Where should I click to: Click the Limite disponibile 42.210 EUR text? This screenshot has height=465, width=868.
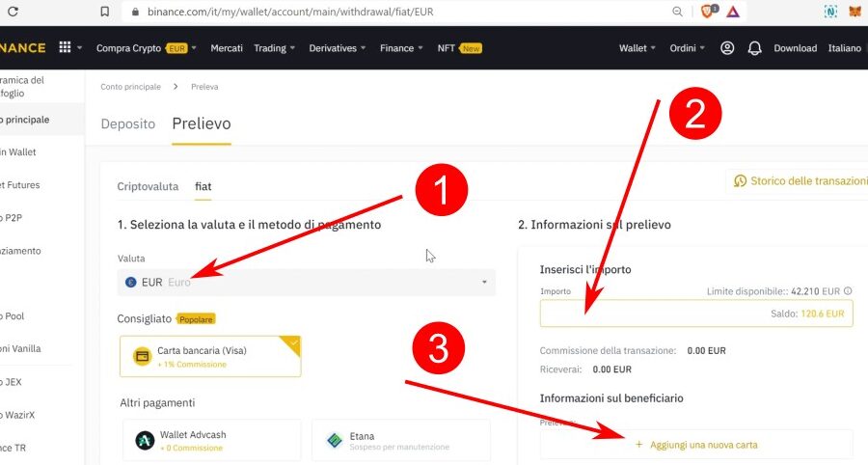click(773, 291)
